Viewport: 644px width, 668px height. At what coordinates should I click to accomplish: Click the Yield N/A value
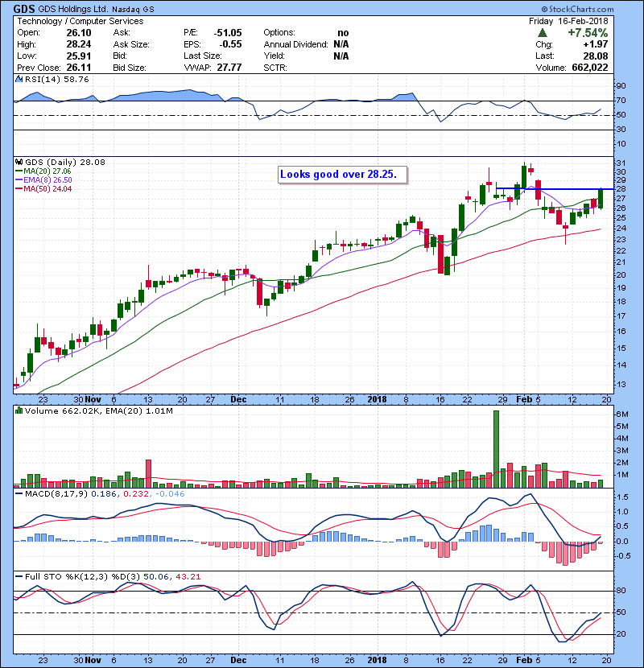[341, 56]
